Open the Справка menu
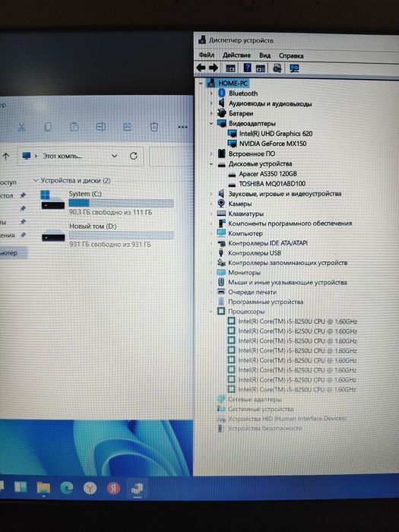The height and width of the screenshot is (532, 399). [291, 55]
